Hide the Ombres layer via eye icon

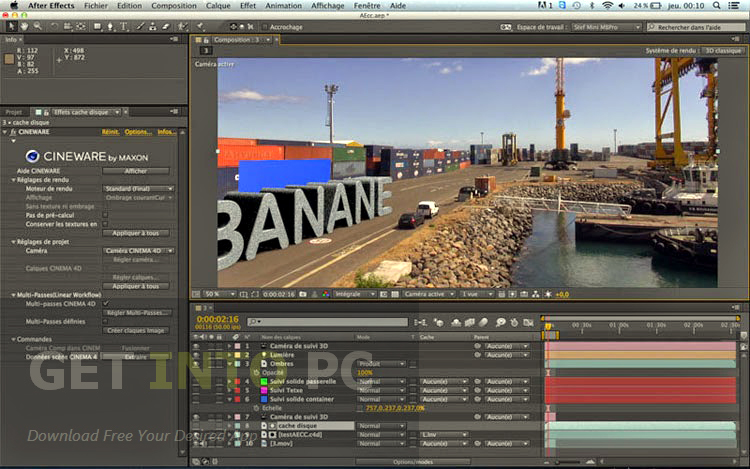[196, 364]
